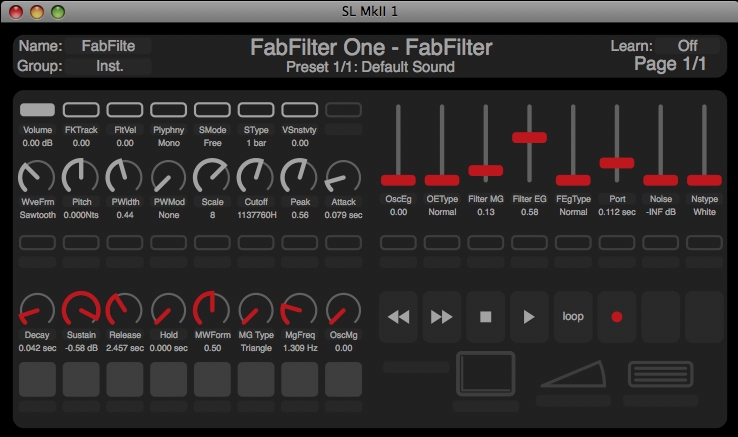Click the Preset 1/1: Default Sound text
Image resolution: width=738 pixels, height=437 pixels.
[370, 67]
